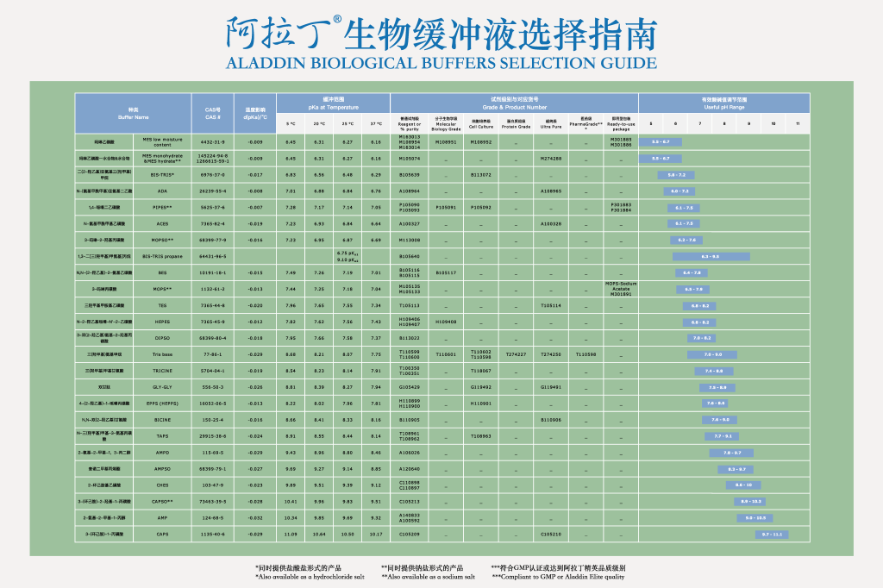Select the 'TRICINE' buffer name
Viewport: 883px width, 588px height.
pyautogui.click(x=162, y=371)
